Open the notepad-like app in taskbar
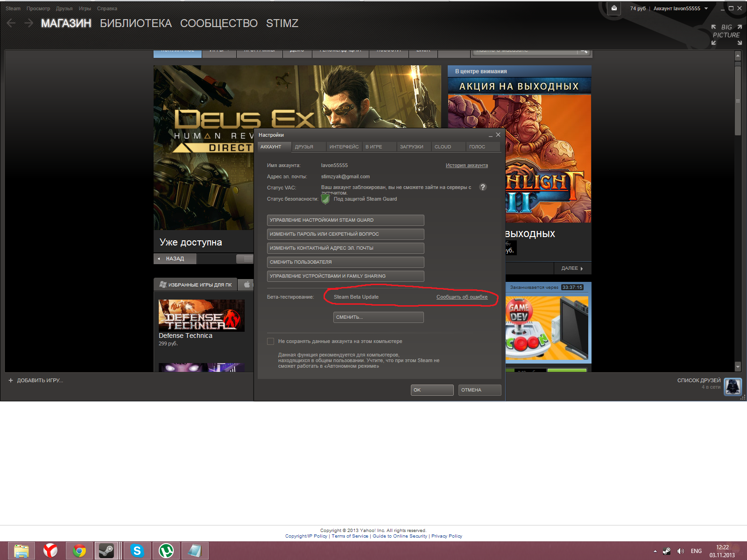 pyautogui.click(x=195, y=551)
